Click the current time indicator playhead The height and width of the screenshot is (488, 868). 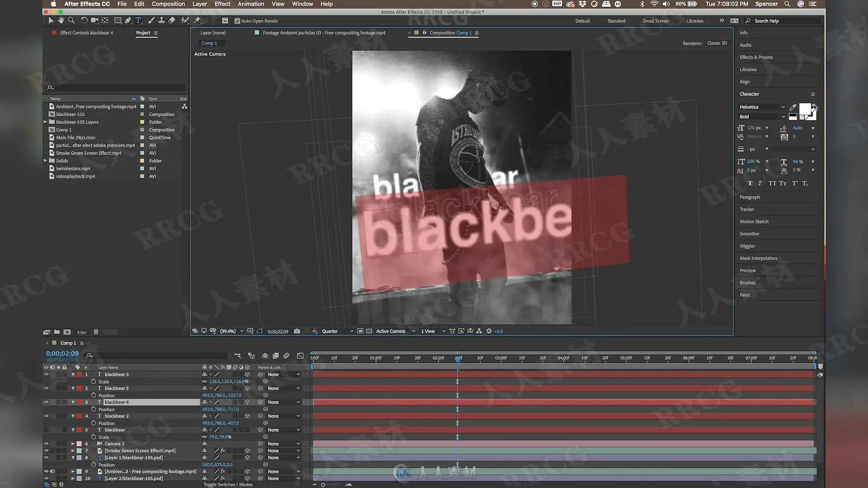pyautogui.click(x=458, y=358)
